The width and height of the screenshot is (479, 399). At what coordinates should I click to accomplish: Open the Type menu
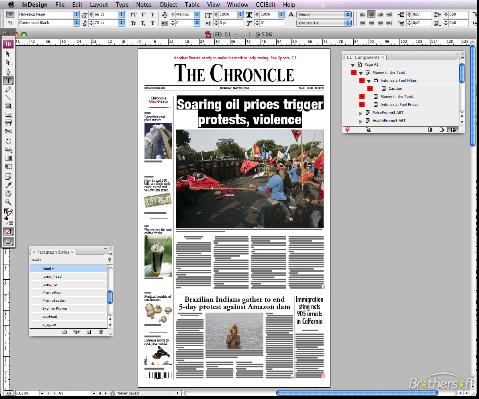pyautogui.click(x=122, y=4)
